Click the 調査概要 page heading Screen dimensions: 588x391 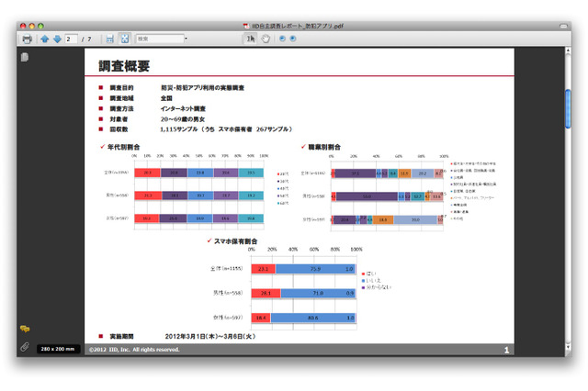tap(124, 66)
